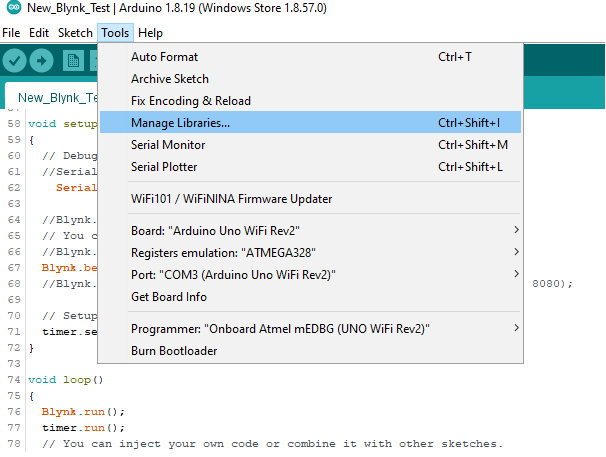The width and height of the screenshot is (606, 457).
Task: Click '8080);' text on line 68
Action: pos(552,284)
